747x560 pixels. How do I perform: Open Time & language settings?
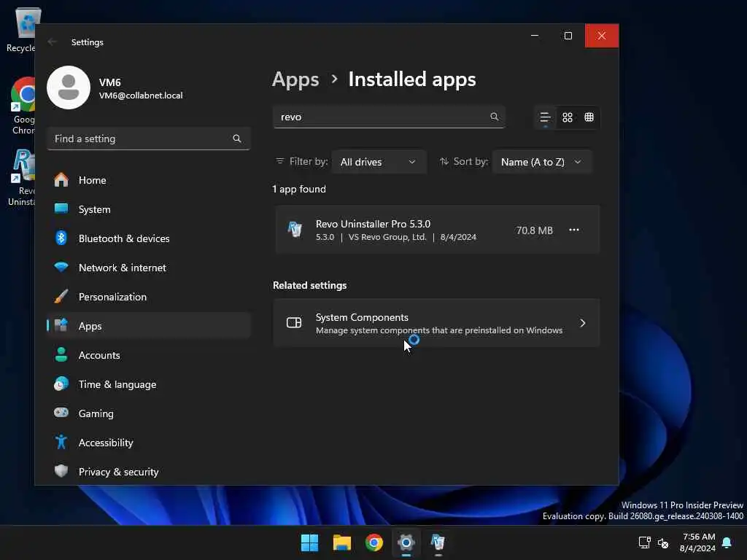(x=149, y=384)
